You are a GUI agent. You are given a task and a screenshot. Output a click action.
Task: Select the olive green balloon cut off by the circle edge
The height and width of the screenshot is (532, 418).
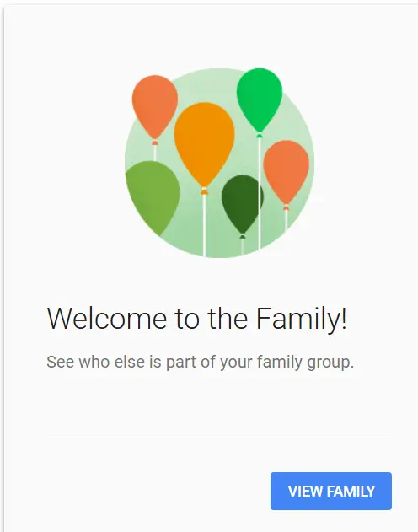pyautogui.click(x=153, y=196)
